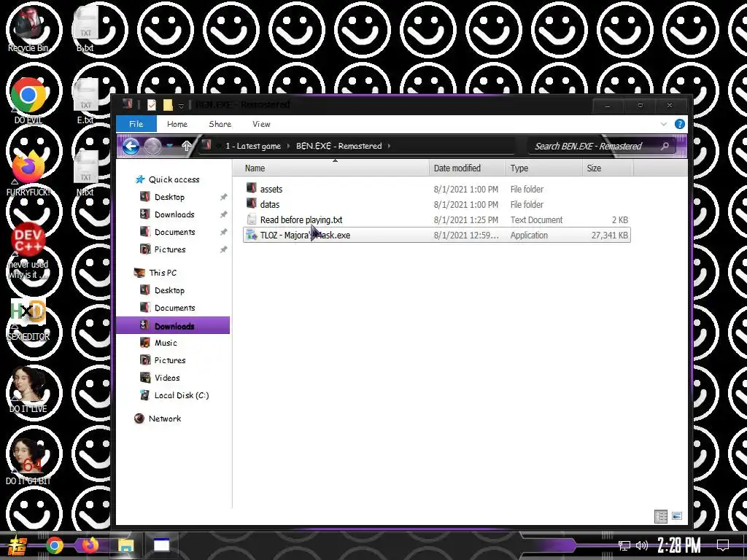The height and width of the screenshot is (560, 747).
Task: Open File Explorer taskbar icon
Action: [x=125, y=545]
